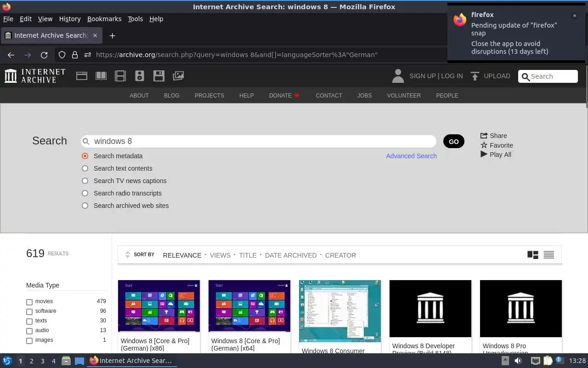588x368 pixels.
Task: Open the Software floppy disk icon
Action: (x=159, y=76)
